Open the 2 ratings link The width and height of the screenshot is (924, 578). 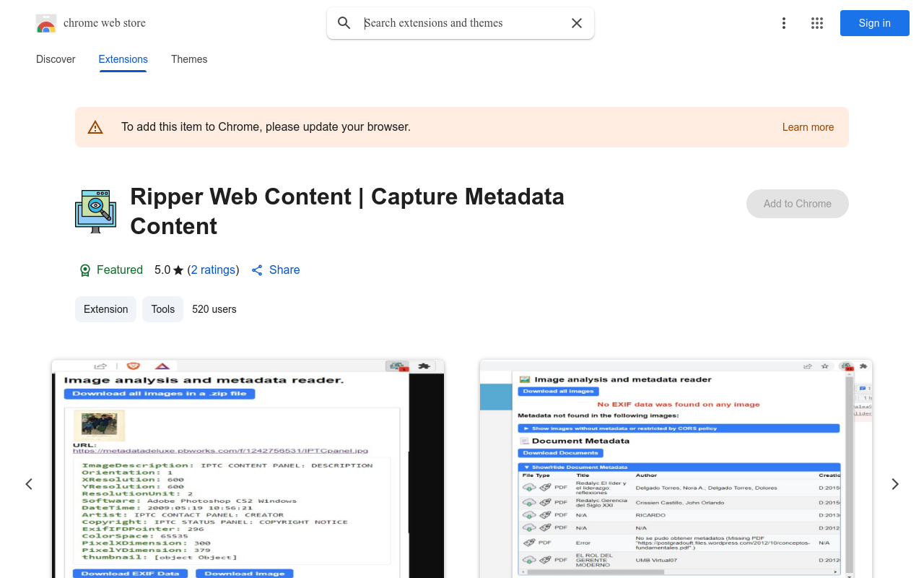[213, 269]
